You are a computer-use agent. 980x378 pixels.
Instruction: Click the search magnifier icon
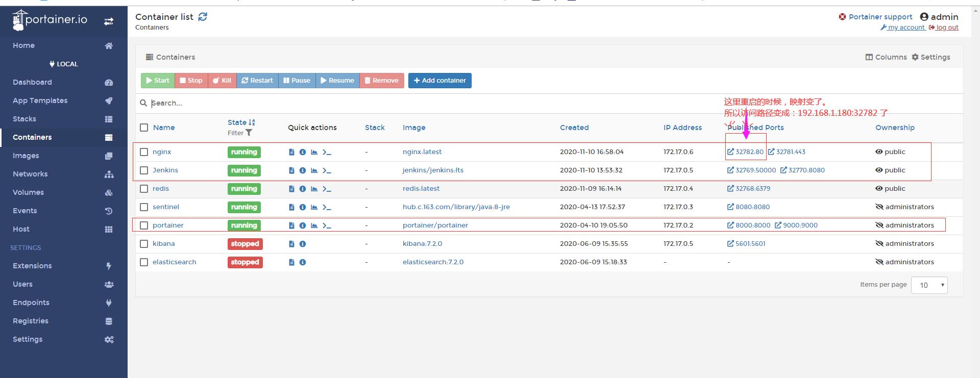[x=143, y=103]
